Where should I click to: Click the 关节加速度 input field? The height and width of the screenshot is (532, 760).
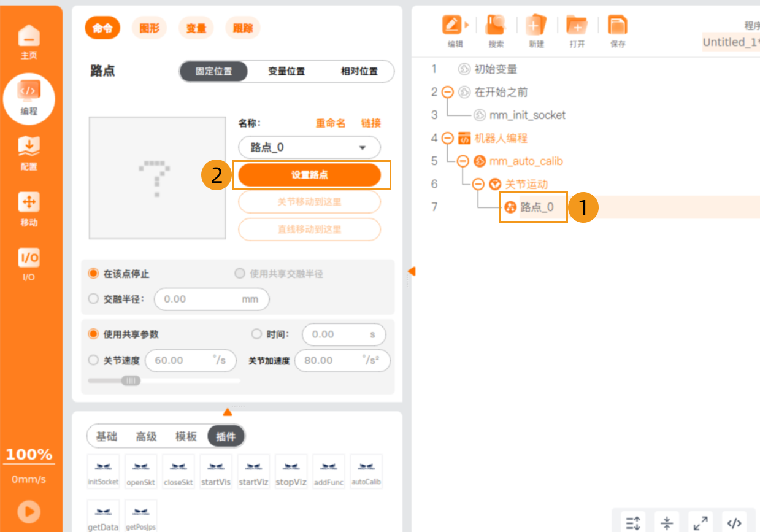pos(342,360)
